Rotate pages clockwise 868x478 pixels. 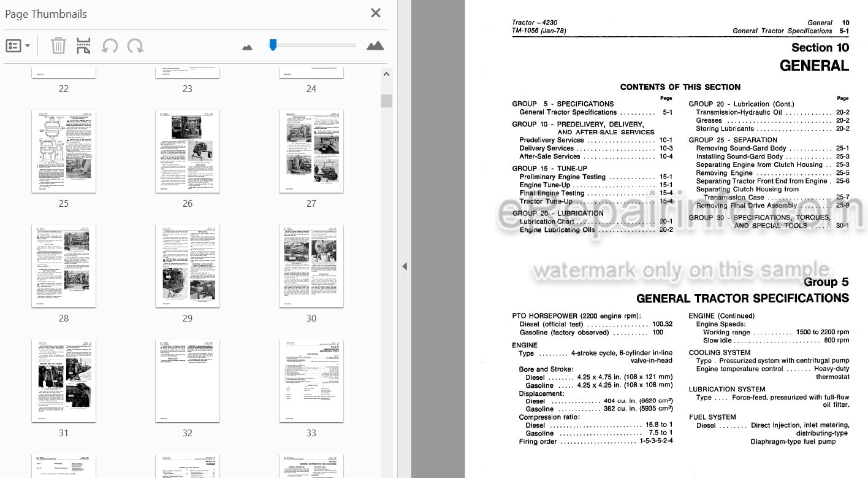pyautogui.click(x=135, y=46)
